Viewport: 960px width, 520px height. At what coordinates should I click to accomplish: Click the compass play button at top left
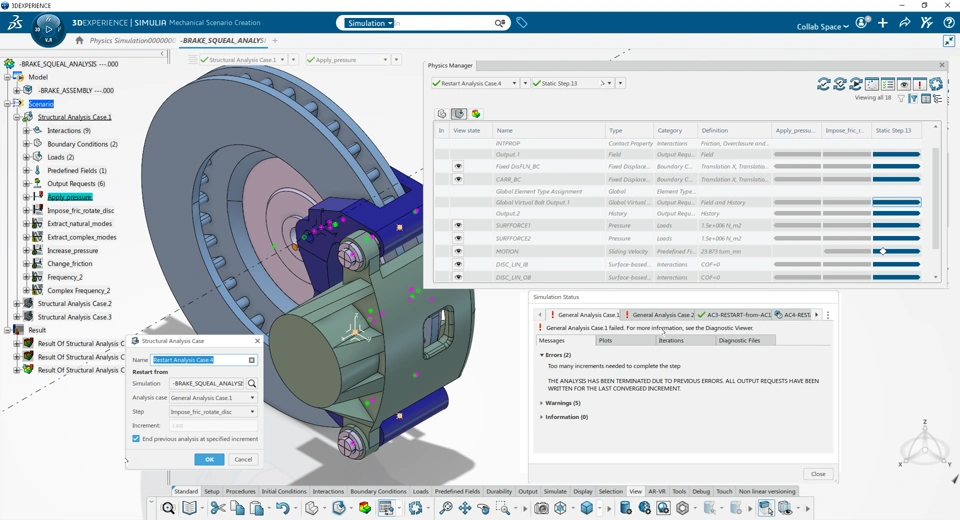click(x=48, y=29)
